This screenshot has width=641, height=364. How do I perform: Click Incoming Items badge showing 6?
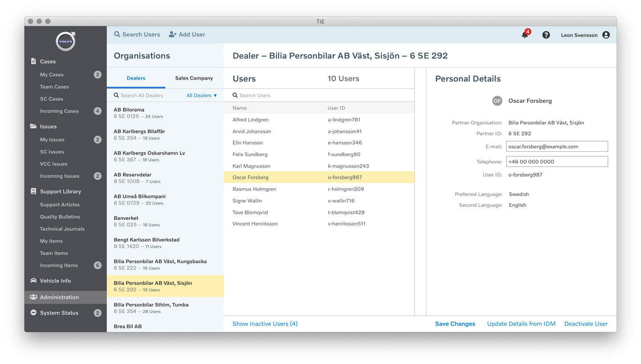click(97, 265)
